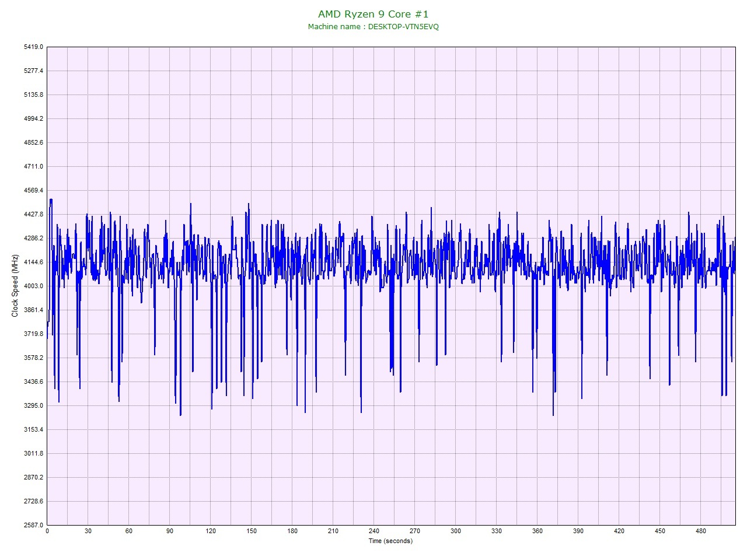Select the 5419.0 y-axis maximum label
Image resolution: width=747 pixels, height=560 pixels.
33,47
